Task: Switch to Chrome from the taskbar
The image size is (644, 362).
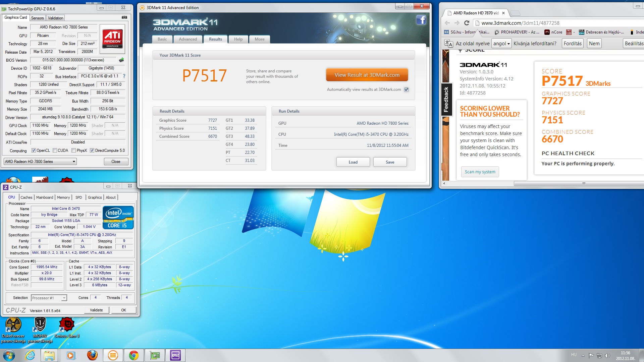Action: [x=134, y=355]
